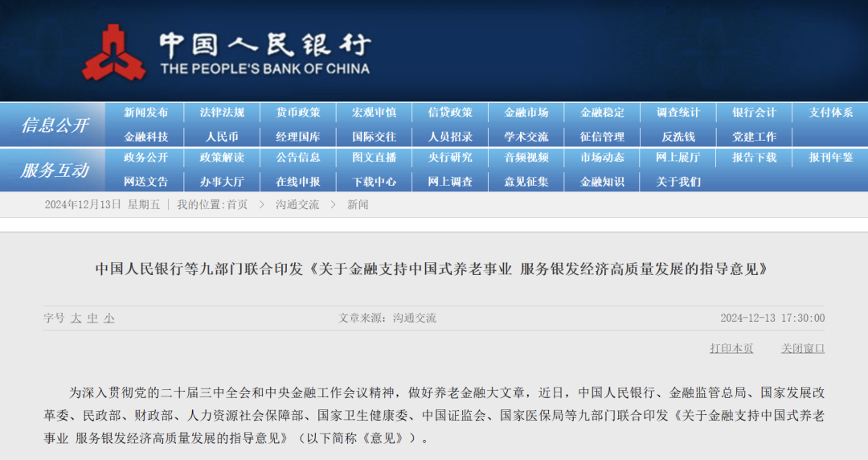Viewport: 868px width, 460px height.
Task: Open 在线申报 page
Action: pos(298,182)
